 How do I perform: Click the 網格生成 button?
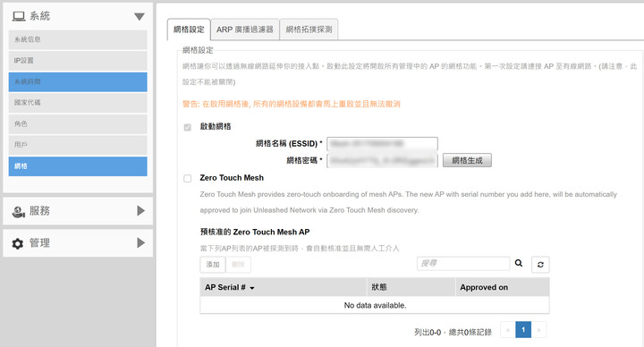click(x=467, y=161)
